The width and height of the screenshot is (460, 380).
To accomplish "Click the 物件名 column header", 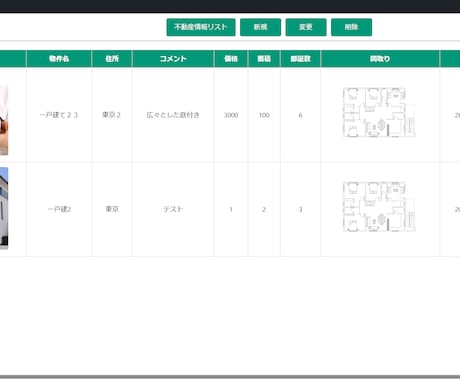I will (59, 59).
